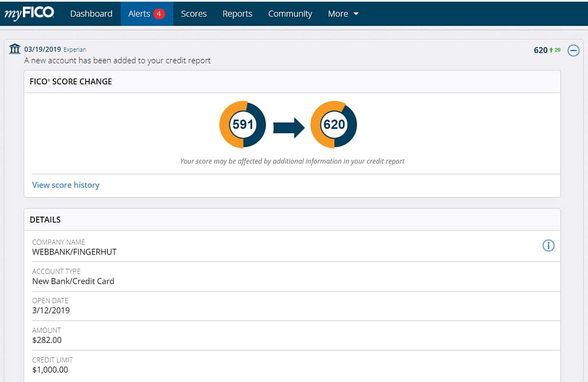Screen dimensions: 588x382
Task: Select the 03/19/2019 alert date
Action: click(42, 49)
